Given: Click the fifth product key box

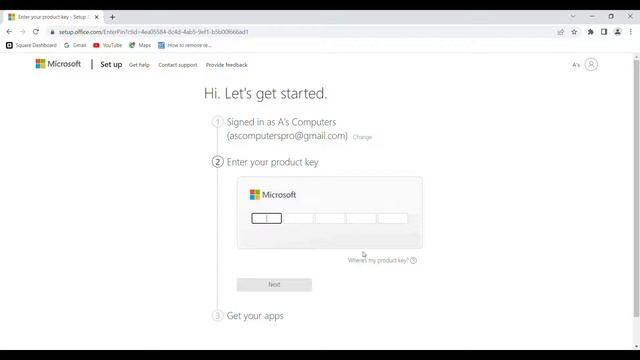Looking at the screenshot, I should 393,218.
